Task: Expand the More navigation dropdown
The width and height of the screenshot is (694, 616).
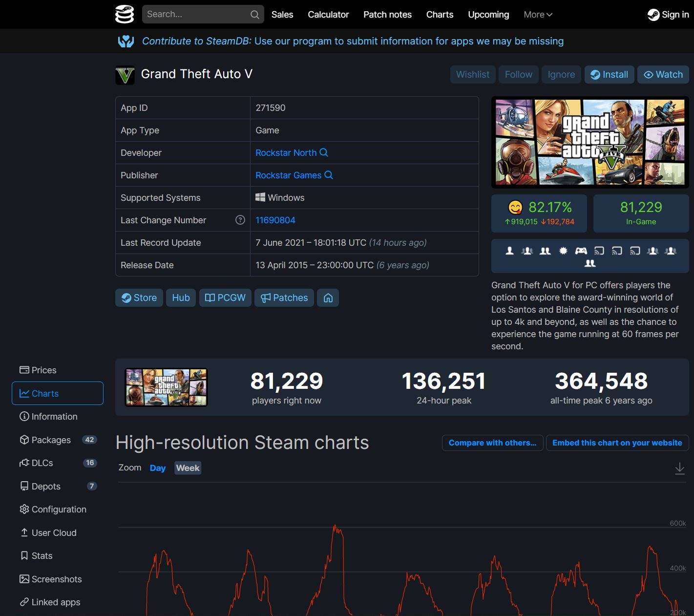Action: click(x=538, y=15)
